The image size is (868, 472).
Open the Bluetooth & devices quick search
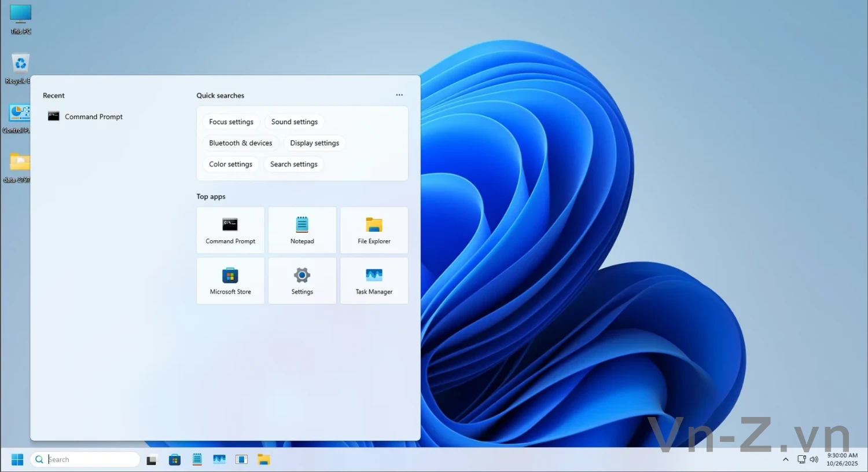tap(240, 143)
